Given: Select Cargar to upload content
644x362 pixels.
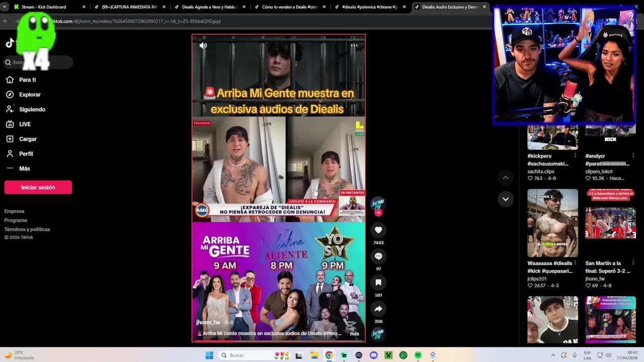Looking at the screenshot, I should (x=28, y=139).
